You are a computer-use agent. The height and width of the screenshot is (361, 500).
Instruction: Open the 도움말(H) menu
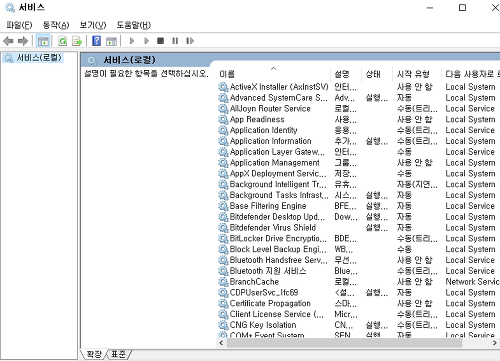(134, 25)
